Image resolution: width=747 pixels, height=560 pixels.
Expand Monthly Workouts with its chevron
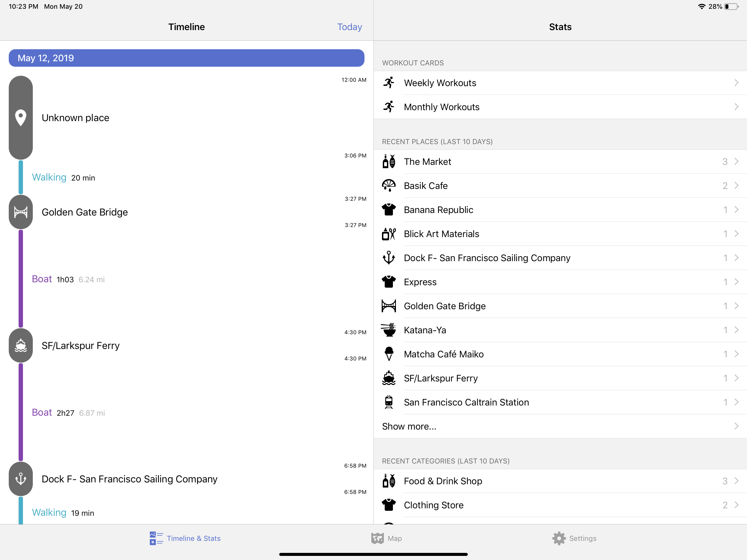tap(737, 107)
